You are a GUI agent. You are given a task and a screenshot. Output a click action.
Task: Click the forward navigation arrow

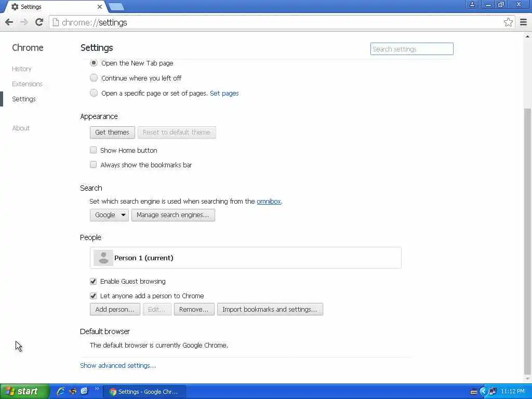coord(24,22)
